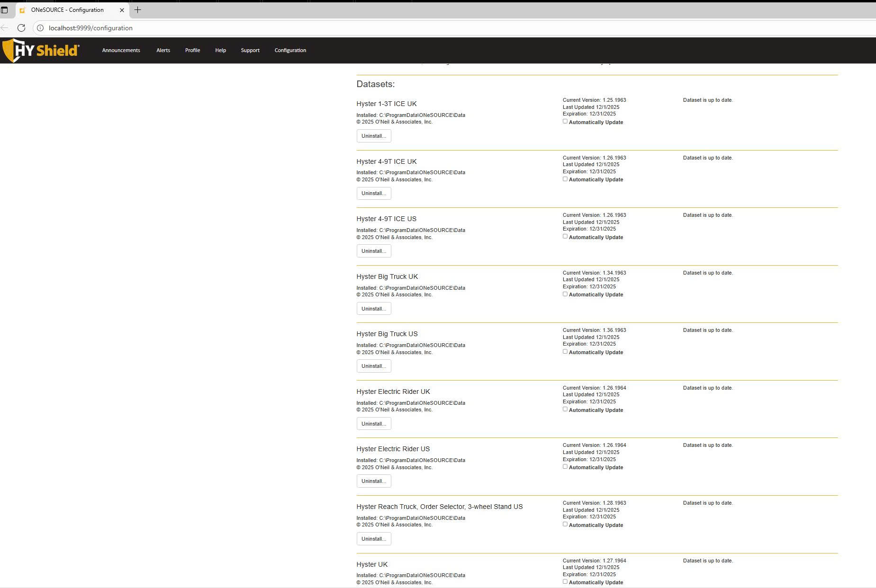Reload the page with the refresh icon
Viewport: 876px width, 588px height.
[21, 28]
